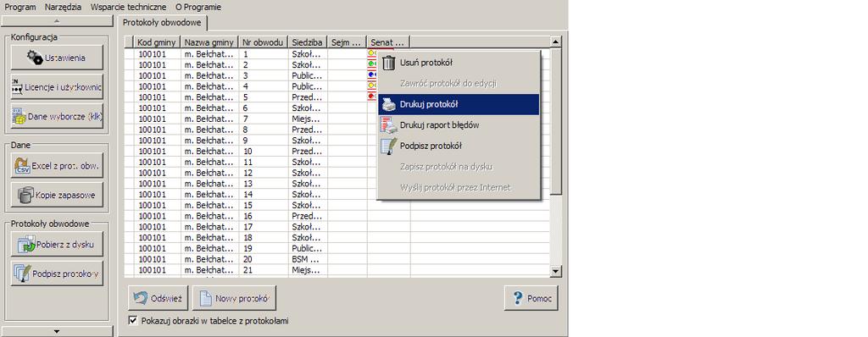868x337 pixels.
Task: Open the O Programie menu
Action: click(x=198, y=7)
